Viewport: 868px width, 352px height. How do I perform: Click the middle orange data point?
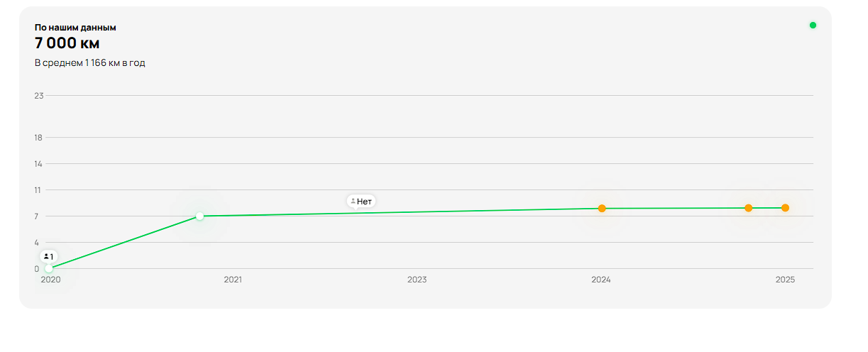(x=748, y=208)
